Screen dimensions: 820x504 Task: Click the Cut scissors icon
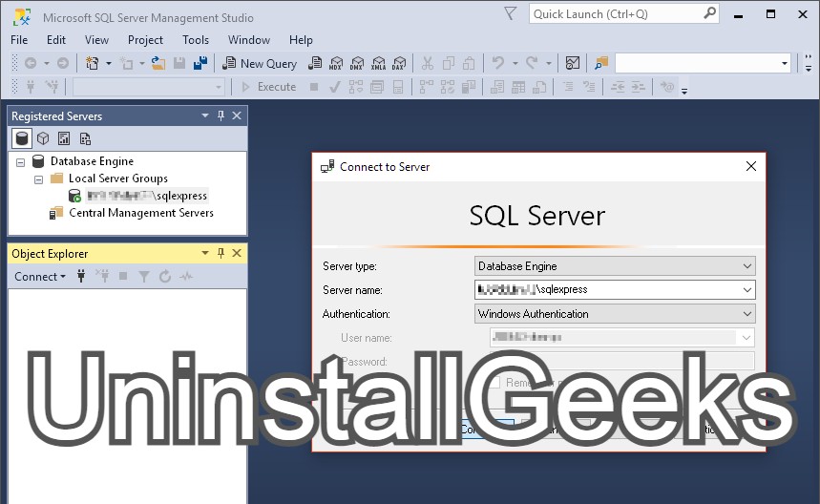click(428, 64)
